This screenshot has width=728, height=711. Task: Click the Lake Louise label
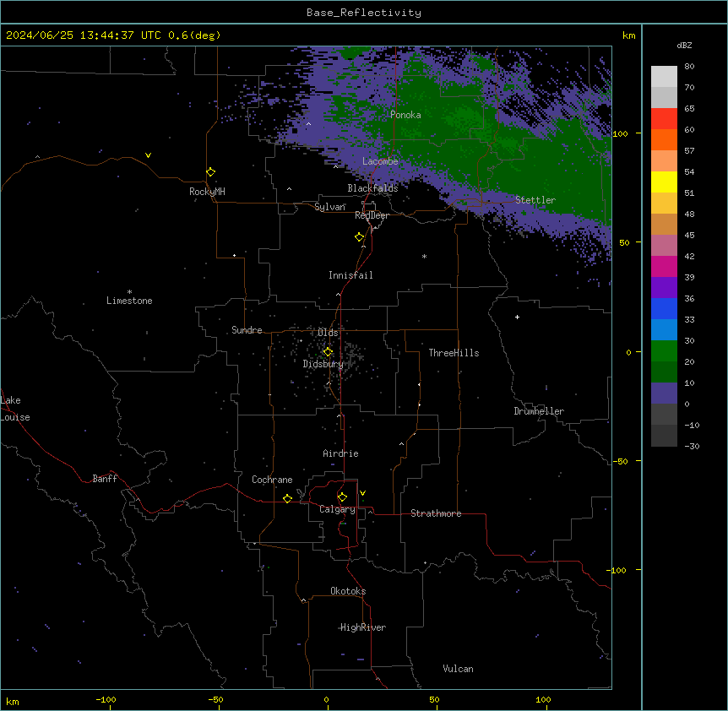[15, 409]
